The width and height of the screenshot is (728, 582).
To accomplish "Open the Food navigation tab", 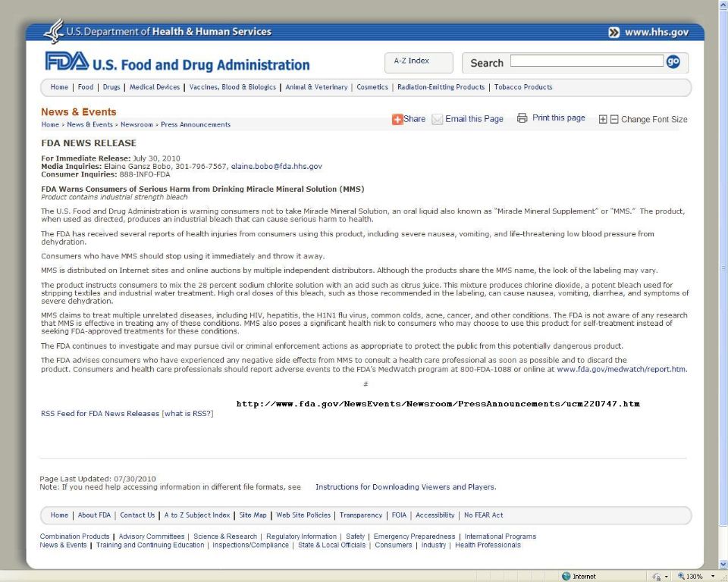I will point(86,87).
